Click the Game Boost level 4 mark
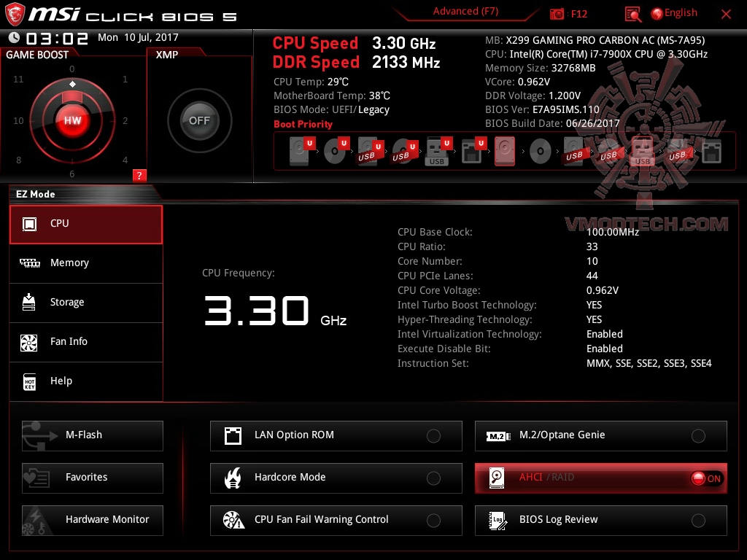The height and width of the screenshot is (560, 747). point(125,160)
